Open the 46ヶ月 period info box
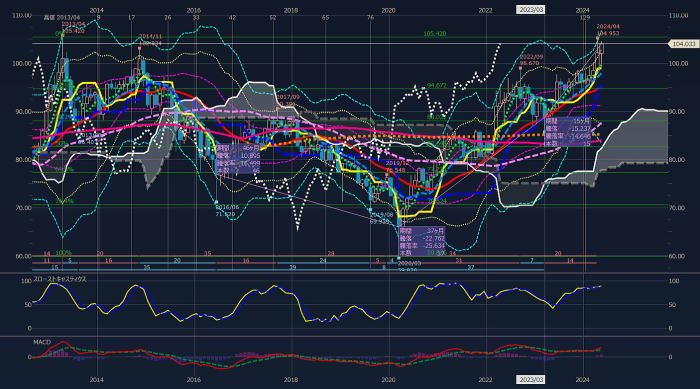The height and width of the screenshot is (389, 700). 238,159
